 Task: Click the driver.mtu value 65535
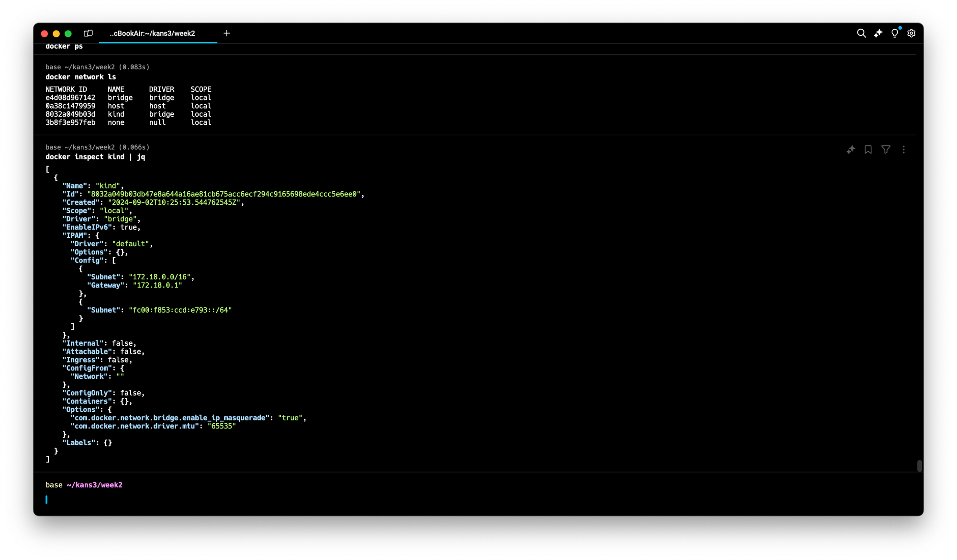point(222,426)
